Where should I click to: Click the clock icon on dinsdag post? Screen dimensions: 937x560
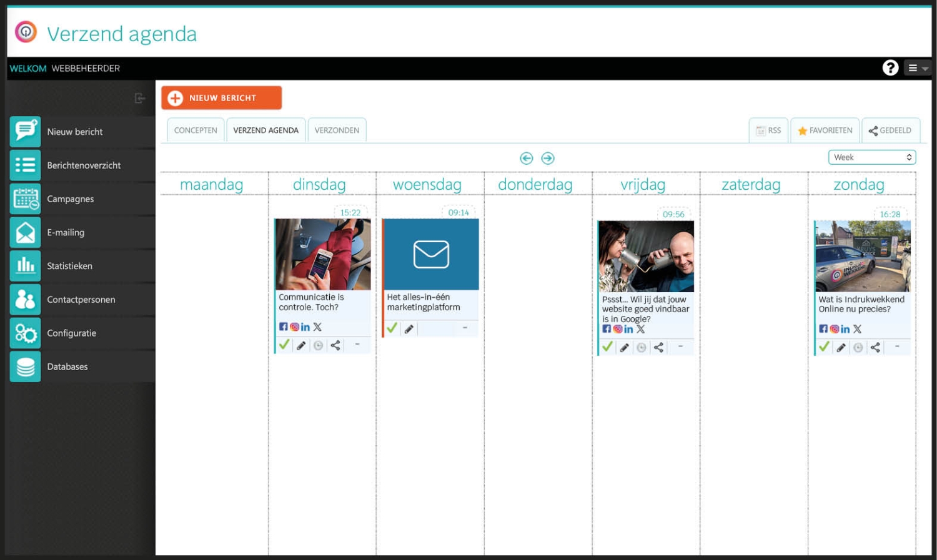[319, 345]
